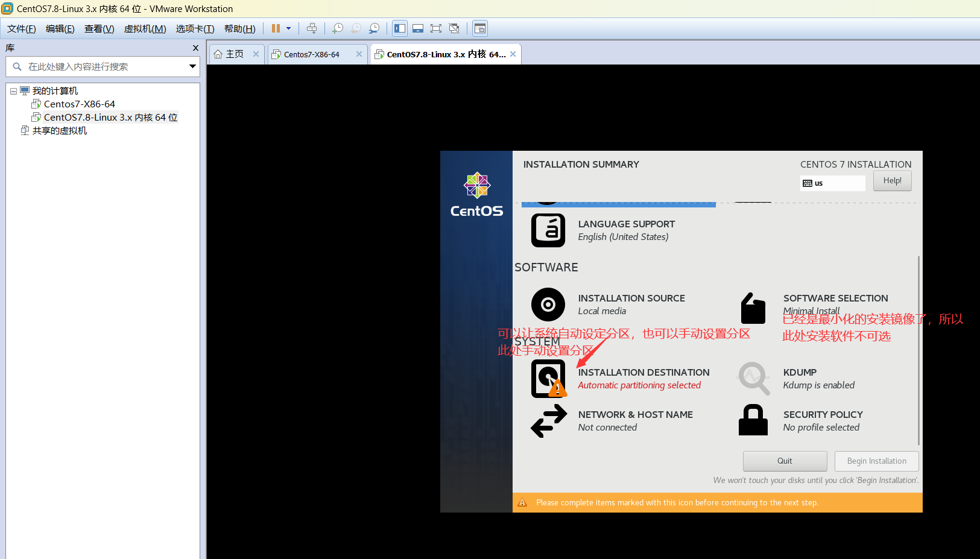Select 我的计算机 in the library
The image size is (980, 559).
55,91
